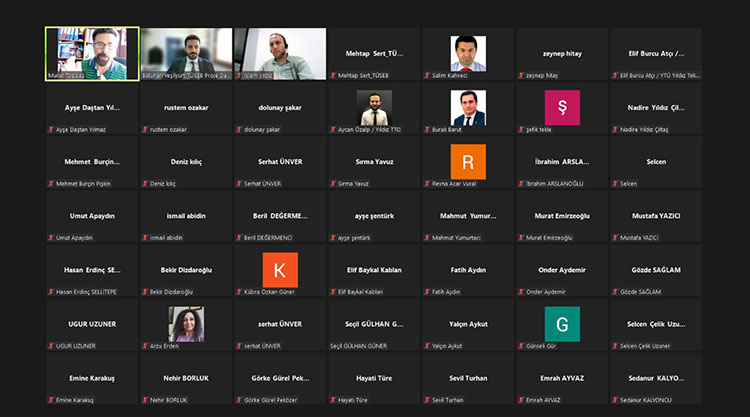Click muted mic icon beside Deniz kılıç label
Viewport: 750px width, 417px height.
(x=145, y=183)
